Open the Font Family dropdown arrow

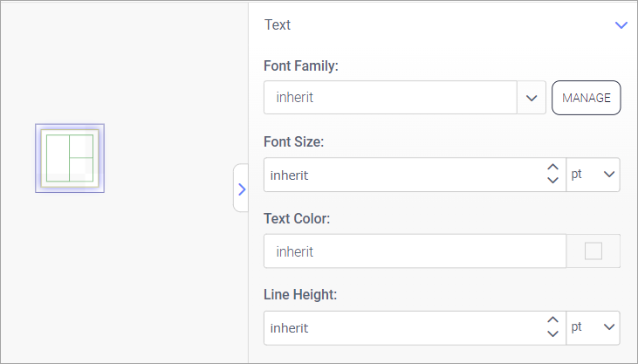[x=531, y=98]
